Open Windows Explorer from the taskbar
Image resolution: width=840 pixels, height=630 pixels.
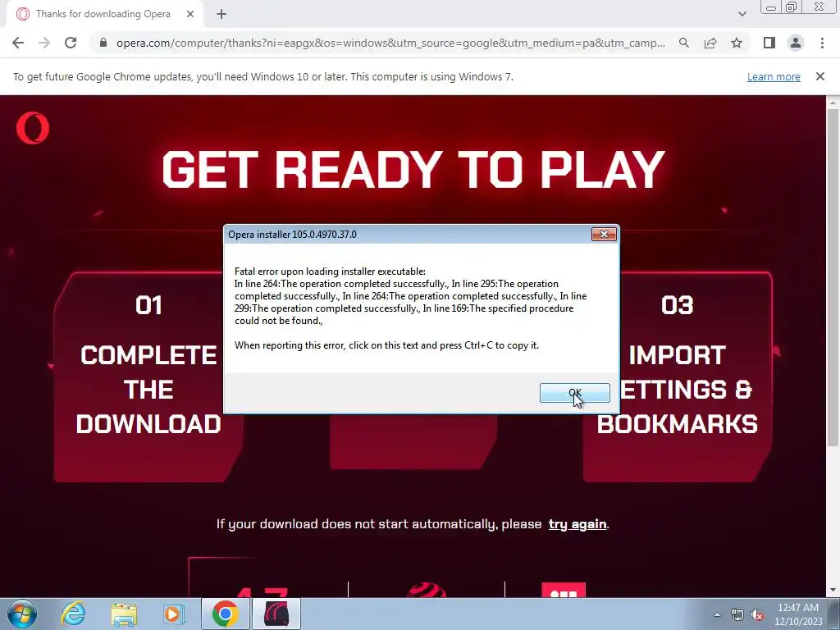[124, 614]
